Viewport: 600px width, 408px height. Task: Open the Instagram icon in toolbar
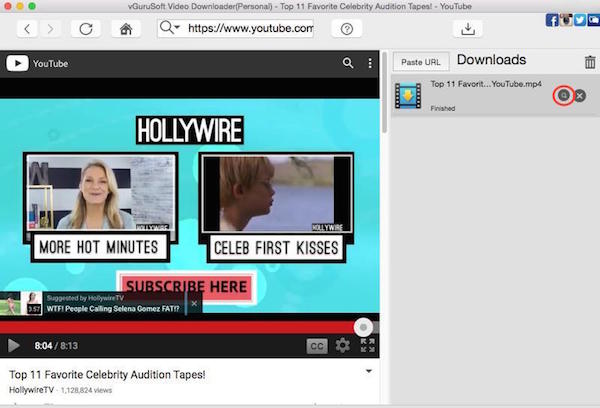[x=566, y=20]
